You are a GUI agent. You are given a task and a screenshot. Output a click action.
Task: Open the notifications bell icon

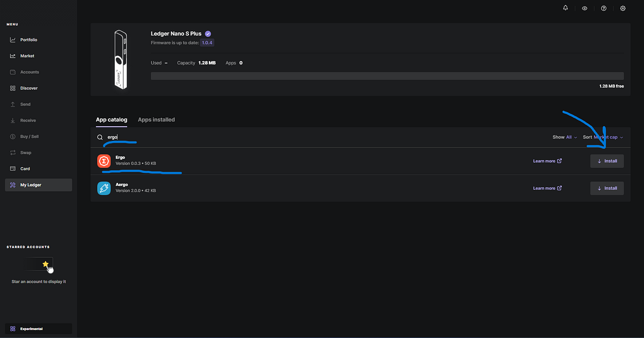pyautogui.click(x=566, y=8)
